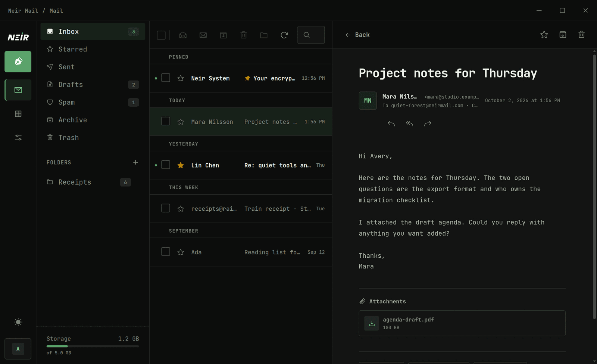
Task: Open the Inbox folder
Action: click(93, 31)
